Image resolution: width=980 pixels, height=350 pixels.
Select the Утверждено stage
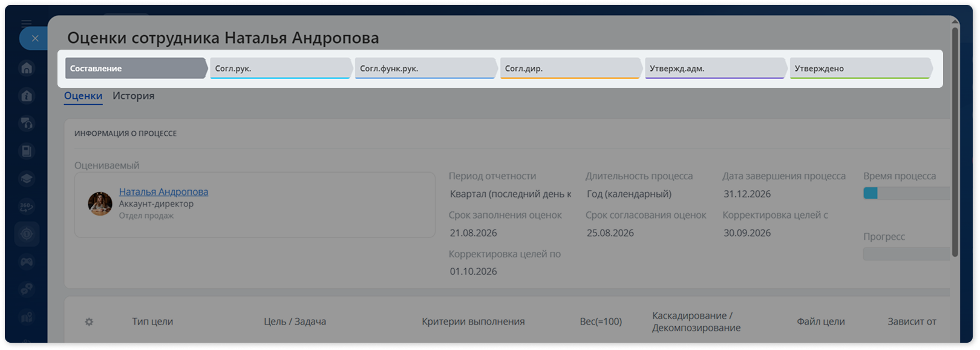coord(861,68)
